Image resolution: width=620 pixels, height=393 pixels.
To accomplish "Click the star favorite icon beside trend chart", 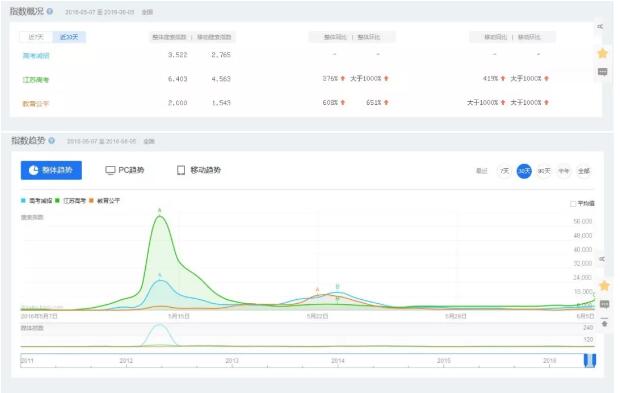I will (x=604, y=285).
